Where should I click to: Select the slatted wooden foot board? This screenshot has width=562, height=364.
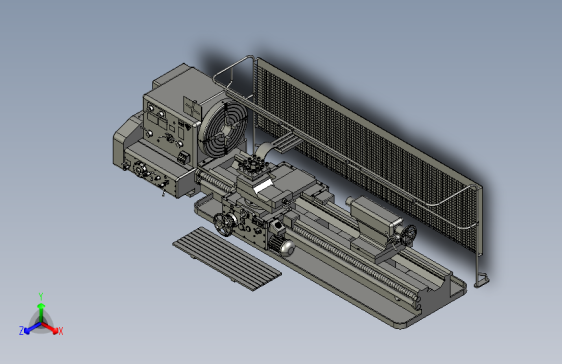pos(227,259)
